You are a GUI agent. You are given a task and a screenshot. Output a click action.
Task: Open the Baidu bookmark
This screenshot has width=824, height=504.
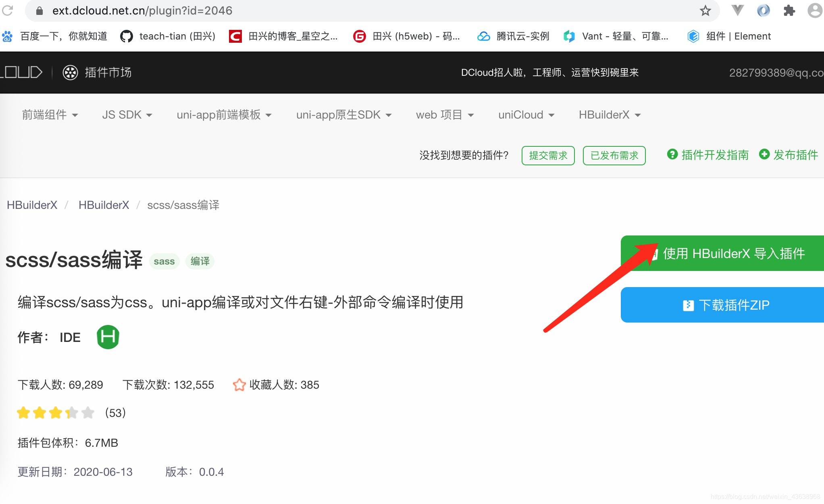(54, 36)
